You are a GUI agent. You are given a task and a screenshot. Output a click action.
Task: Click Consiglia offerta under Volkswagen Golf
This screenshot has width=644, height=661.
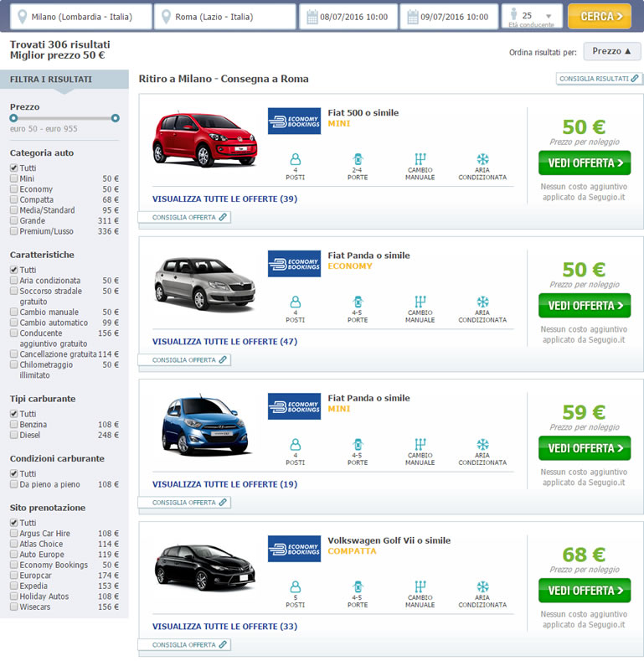(x=184, y=644)
